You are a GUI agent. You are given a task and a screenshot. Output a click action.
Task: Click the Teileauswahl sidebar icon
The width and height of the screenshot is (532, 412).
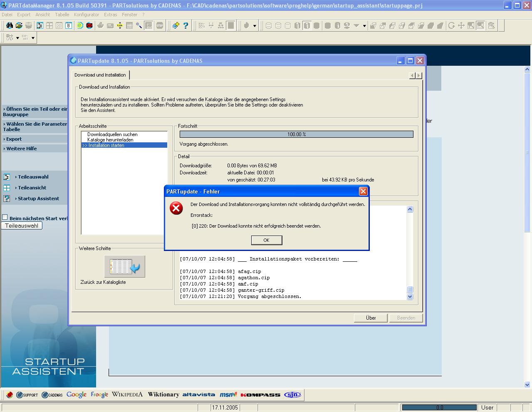pyautogui.click(x=7, y=177)
